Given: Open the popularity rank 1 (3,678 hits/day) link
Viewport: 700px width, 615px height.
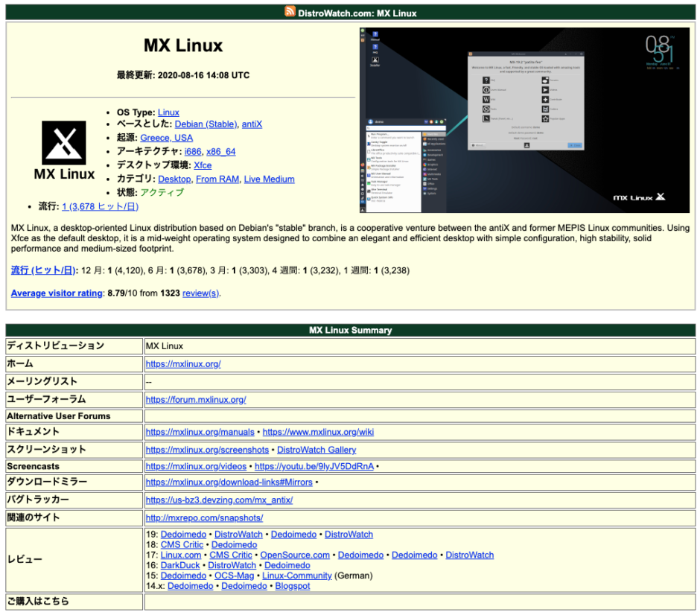Looking at the screenshot, I should click(100, 206).
